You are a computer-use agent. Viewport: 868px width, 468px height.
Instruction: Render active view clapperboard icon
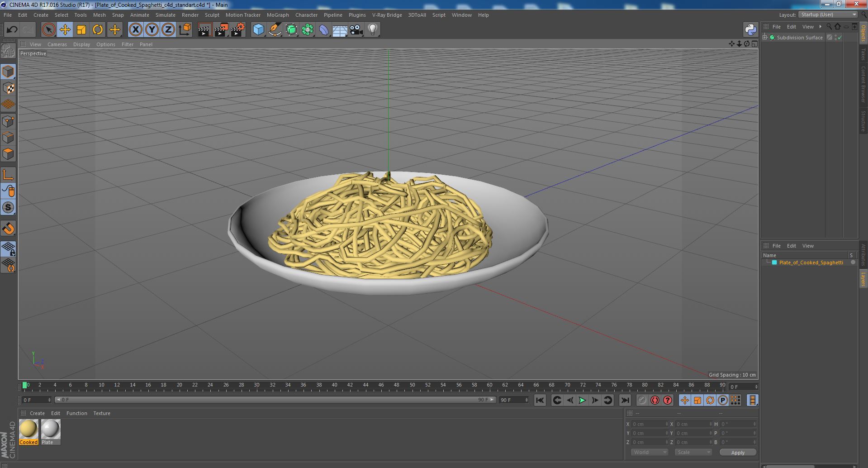[204, 30]
